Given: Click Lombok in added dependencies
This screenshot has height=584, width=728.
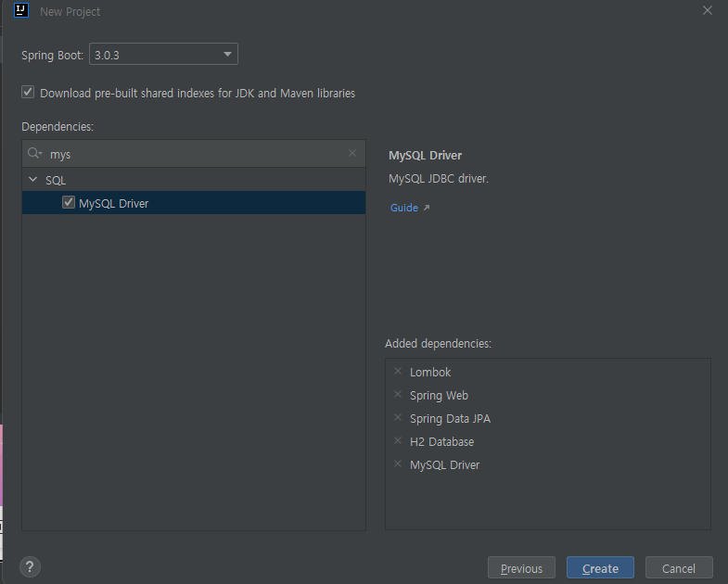Looking at the screenshot, I should (x=430, y=373).
